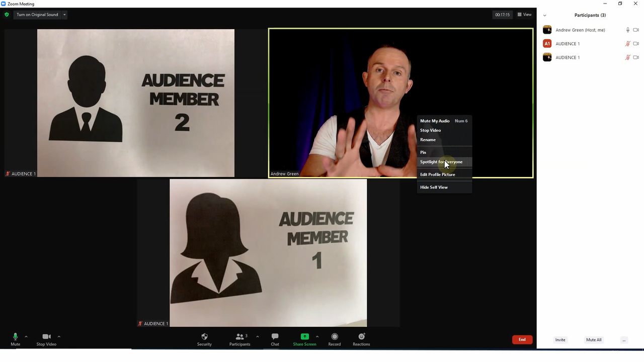Open the Reactions emoji menu
Screen dimensions: 644x362
(x=361, y=337)
